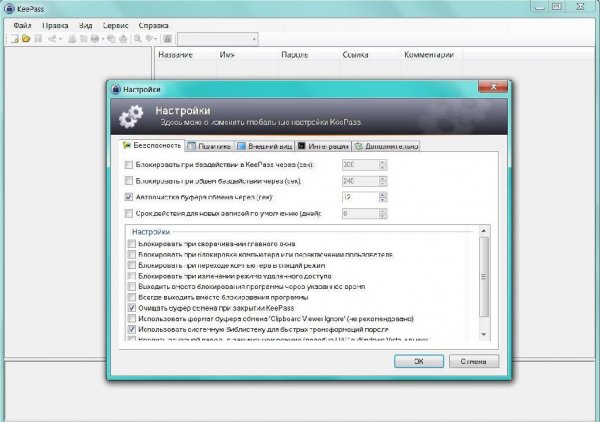This screenshot has height=422, width=600.
Task: Click the Пароль column header
Action: click(x=309, y=55)
